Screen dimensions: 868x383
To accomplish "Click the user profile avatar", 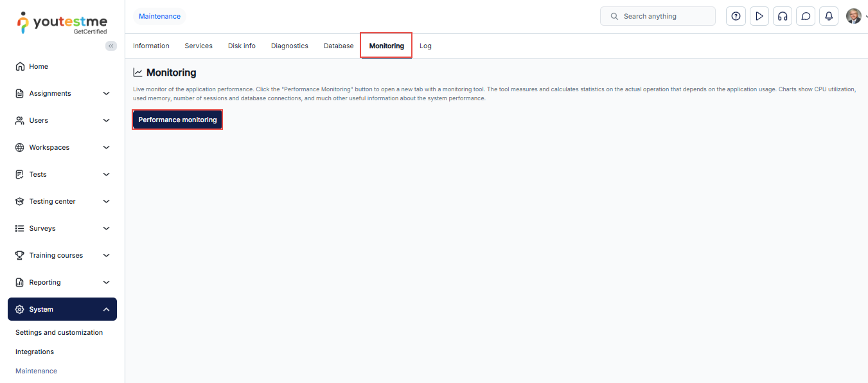I will [853, 16].
